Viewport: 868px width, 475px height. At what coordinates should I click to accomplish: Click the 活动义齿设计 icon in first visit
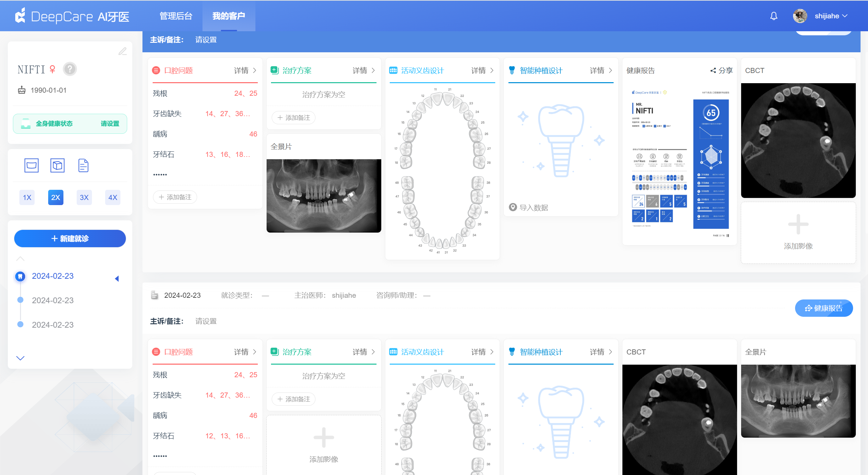pyautogui.click(x=393, y=70)
